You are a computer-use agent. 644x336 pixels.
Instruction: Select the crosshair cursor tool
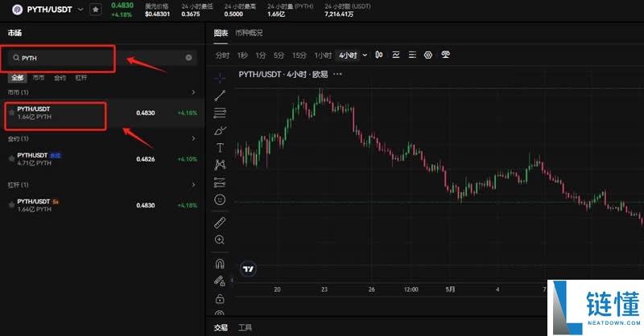(x=220, y=78)
